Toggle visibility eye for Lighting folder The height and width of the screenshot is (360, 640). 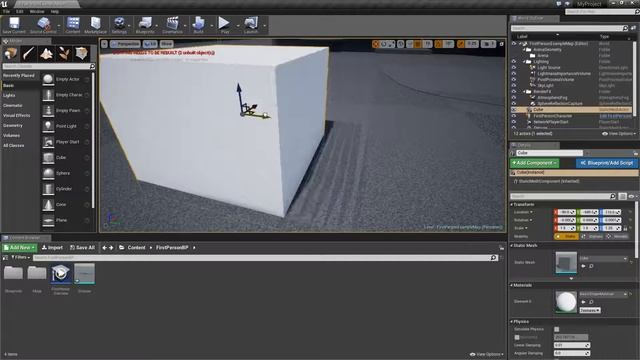514,62
